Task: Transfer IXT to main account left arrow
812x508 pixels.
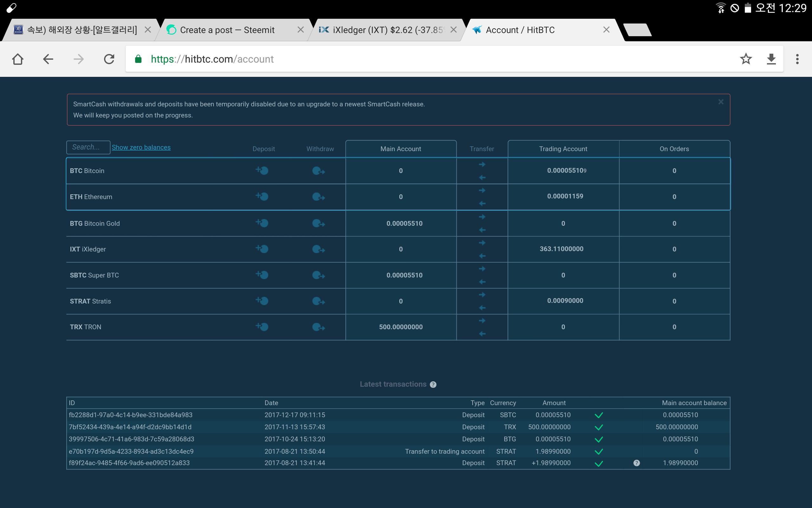Action: pos(482,256)
